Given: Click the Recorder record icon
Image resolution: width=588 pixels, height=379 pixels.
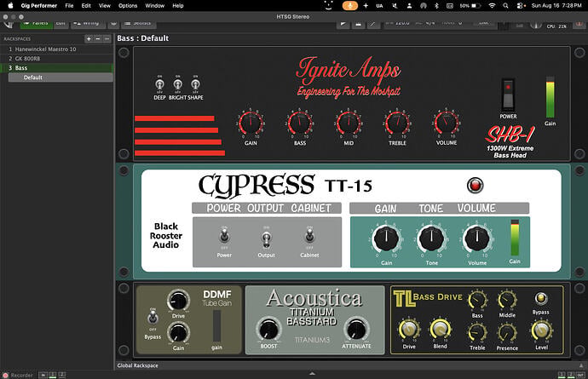Looking at the screenshot, I should (x=5, y=375).
